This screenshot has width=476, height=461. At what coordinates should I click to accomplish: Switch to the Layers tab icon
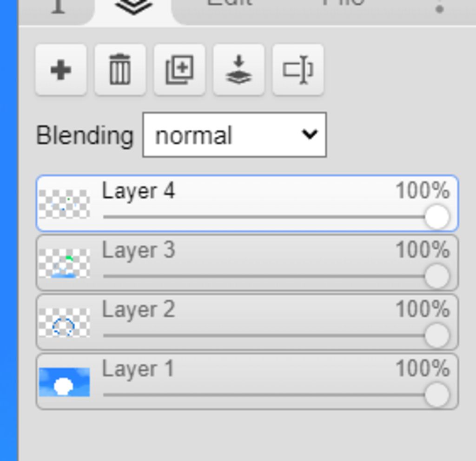point(133,7)
